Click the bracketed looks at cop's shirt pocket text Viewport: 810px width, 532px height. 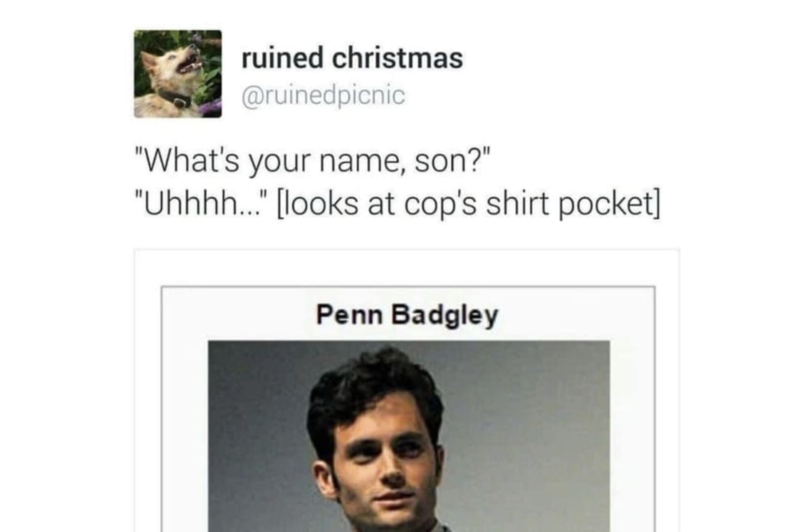pos(468,205)
